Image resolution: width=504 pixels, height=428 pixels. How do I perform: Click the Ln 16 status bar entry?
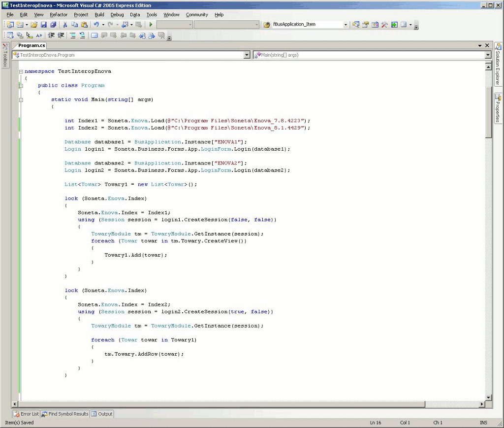(x=376, y=423)
